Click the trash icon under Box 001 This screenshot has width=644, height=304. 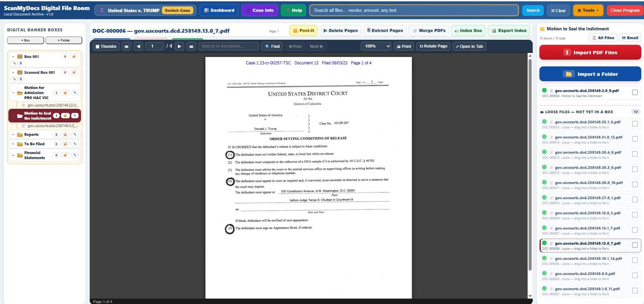pos(21,63)
